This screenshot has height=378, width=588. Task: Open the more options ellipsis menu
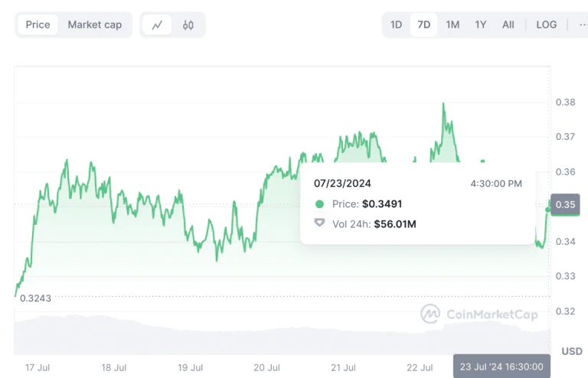(583, 24)
